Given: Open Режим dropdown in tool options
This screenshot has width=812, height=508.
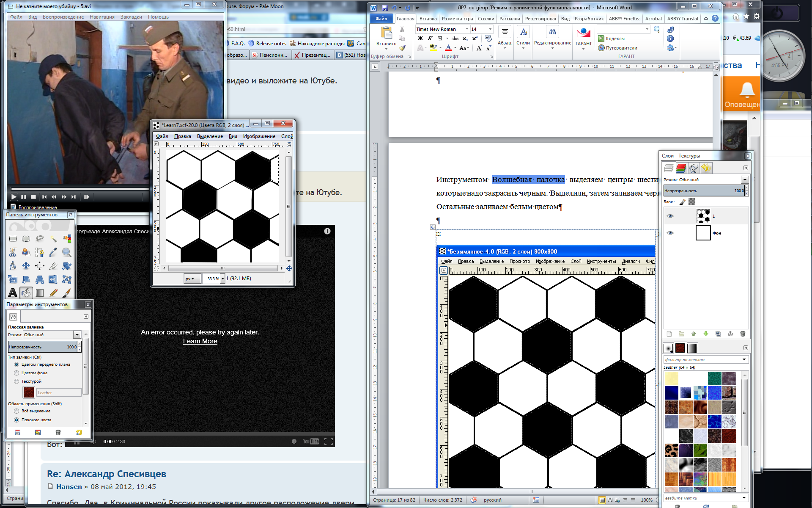Looking at the screenshot, I should click(77, 335).
